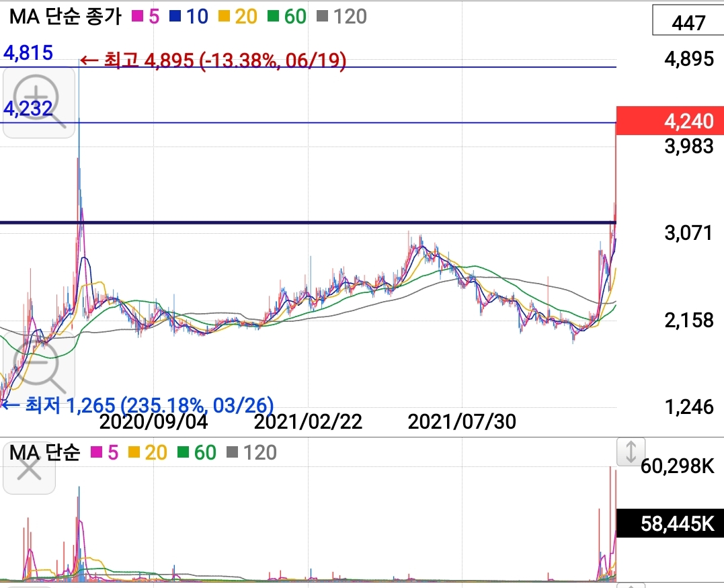
Task: Tap the '최고 4,895' high price annotation
Action: (x=213, y=60)
